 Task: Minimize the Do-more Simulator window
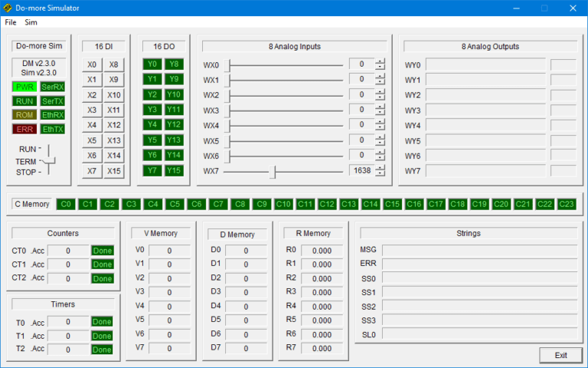(516, 8)
